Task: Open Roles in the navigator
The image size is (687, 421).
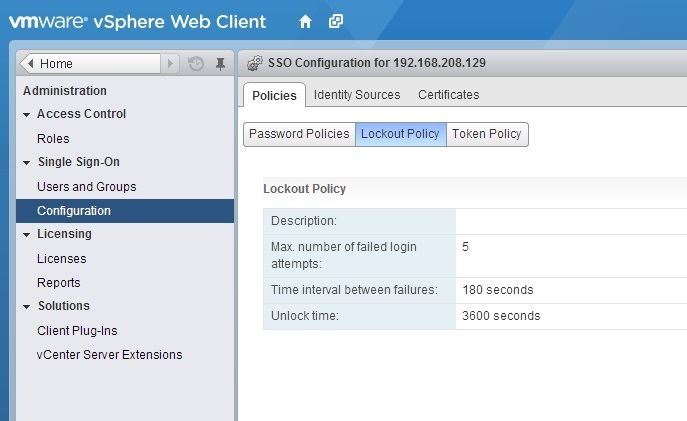Action: (53, 139)
